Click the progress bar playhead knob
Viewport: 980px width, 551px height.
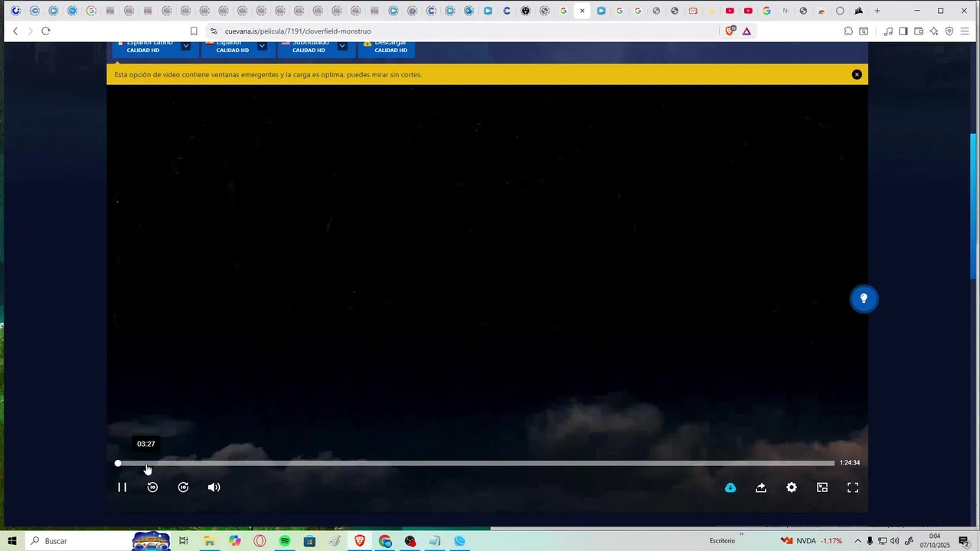tap(118, 463)
